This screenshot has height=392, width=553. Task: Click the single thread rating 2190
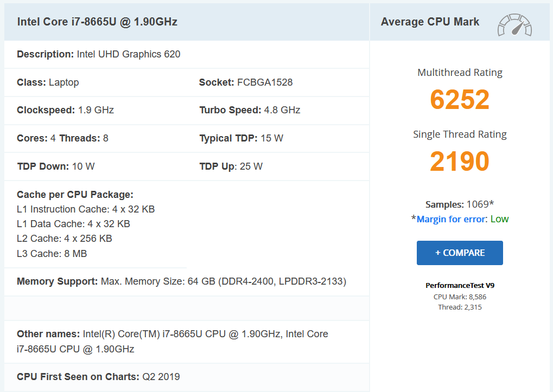pyautogui.click(x=460, y=161)
